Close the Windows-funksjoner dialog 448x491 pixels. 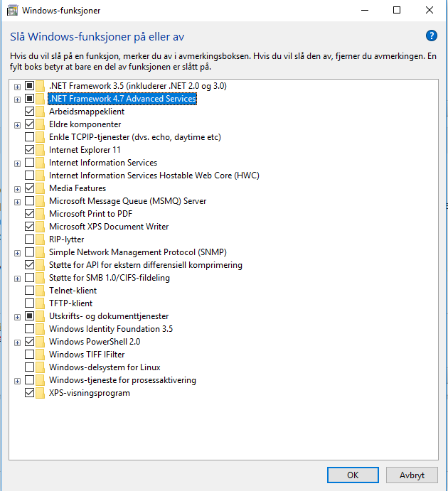pyautogui.click(x=430, y=11)
